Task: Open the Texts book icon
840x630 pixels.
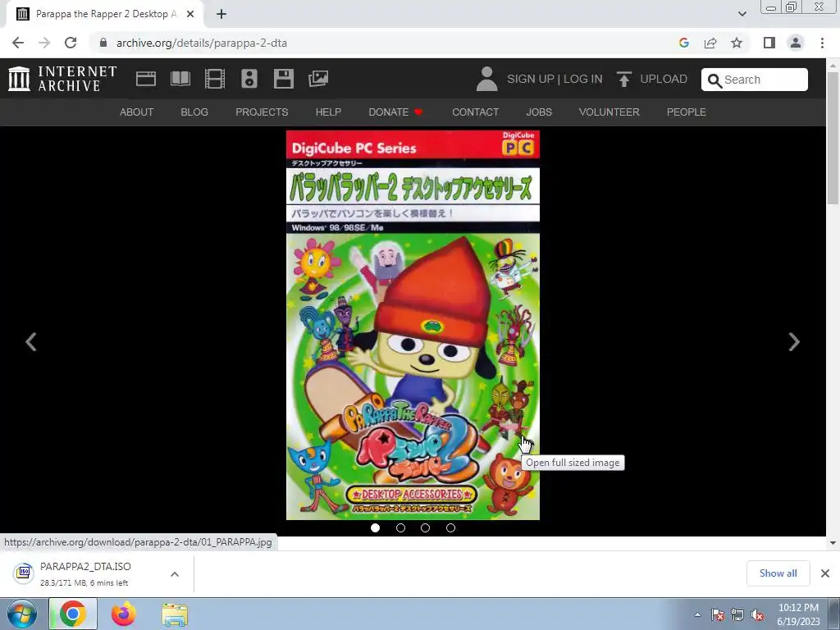Action: (x=180, y=79)
